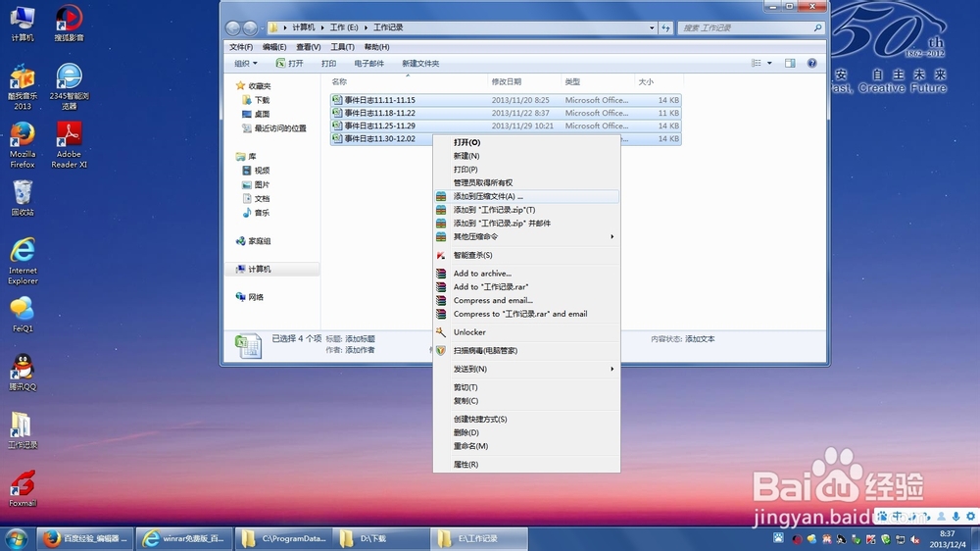This screenshot has width=980, height=551.
Task: Toggle the preview pane icon
Action: coord(790,63)
